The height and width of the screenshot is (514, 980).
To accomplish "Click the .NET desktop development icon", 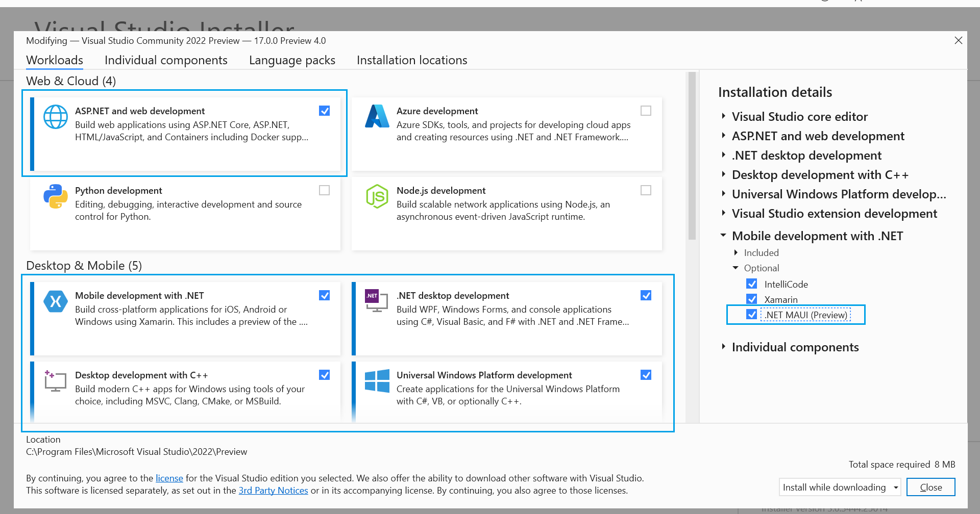I will pyautogui.click(x=376, y=300).
